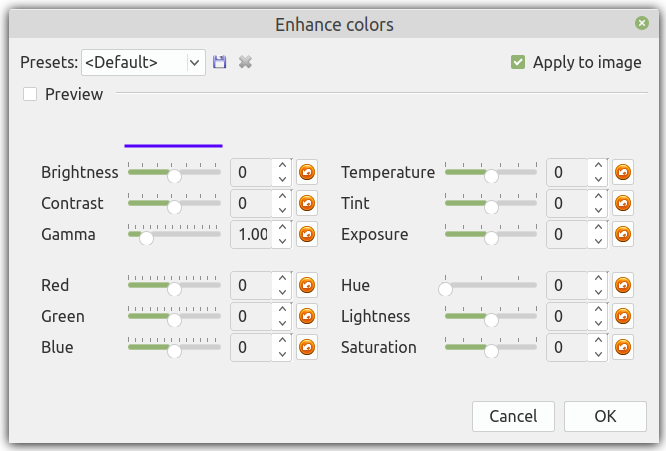Increase Brightness with up stepper arrow
Viewport: 666px width, 451px height.
click(282, 165)
